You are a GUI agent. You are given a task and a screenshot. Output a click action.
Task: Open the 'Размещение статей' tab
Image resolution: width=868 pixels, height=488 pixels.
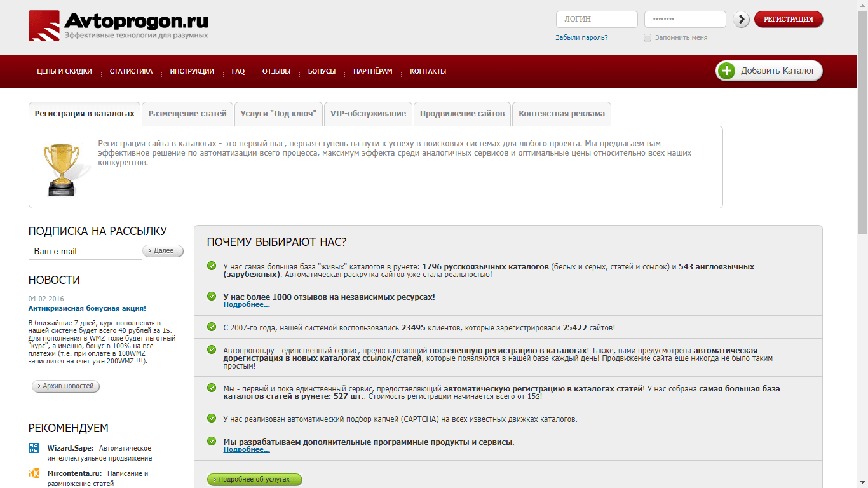click(x=187, y=114)
